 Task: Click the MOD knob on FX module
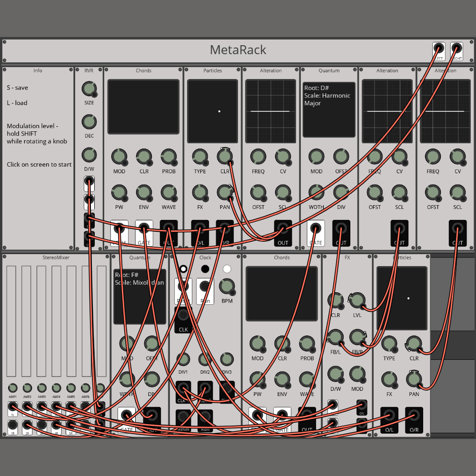[357, 374]
